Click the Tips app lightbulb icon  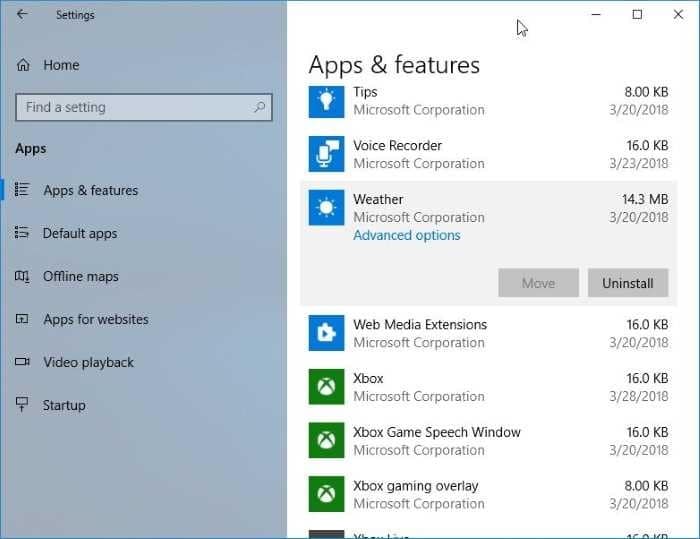(326, 101)
